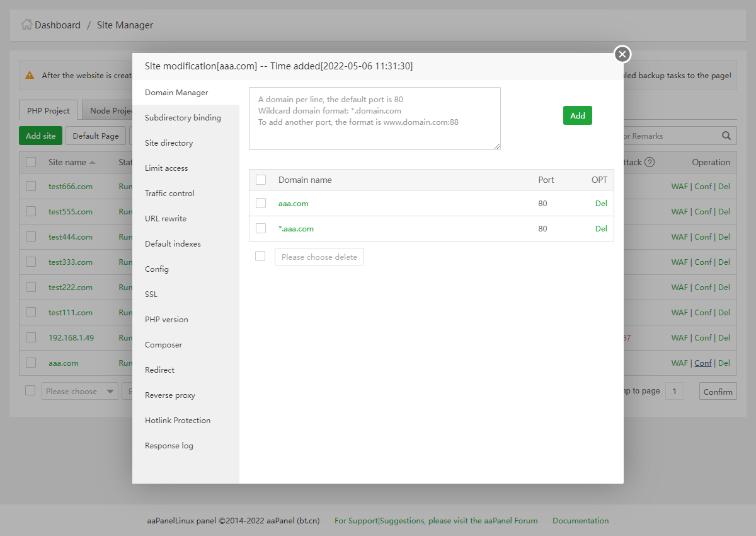Open Hotlink Protection settings
Viewport: 756px width, 536px height.
pyautogui.click(x=178, y=421)
